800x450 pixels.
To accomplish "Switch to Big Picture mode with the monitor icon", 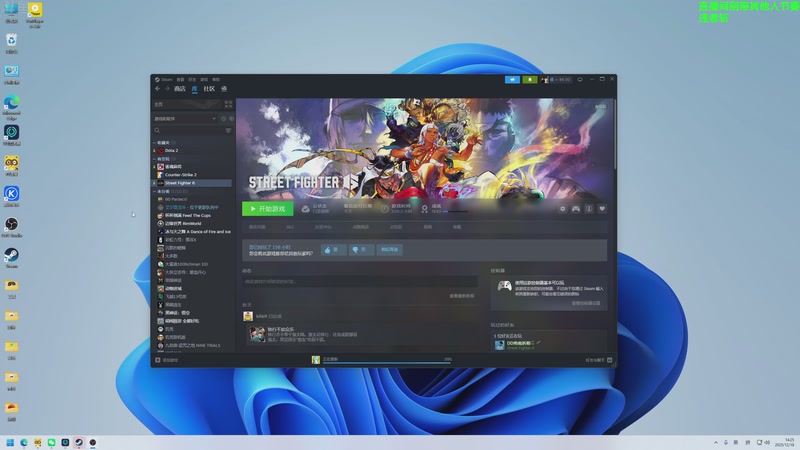I will coord(580,80).
